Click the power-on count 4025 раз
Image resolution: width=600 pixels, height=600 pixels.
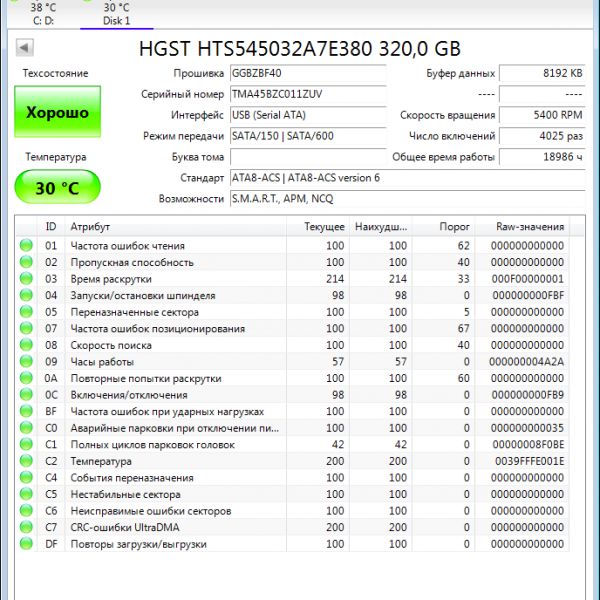click(x=542, y=136)
